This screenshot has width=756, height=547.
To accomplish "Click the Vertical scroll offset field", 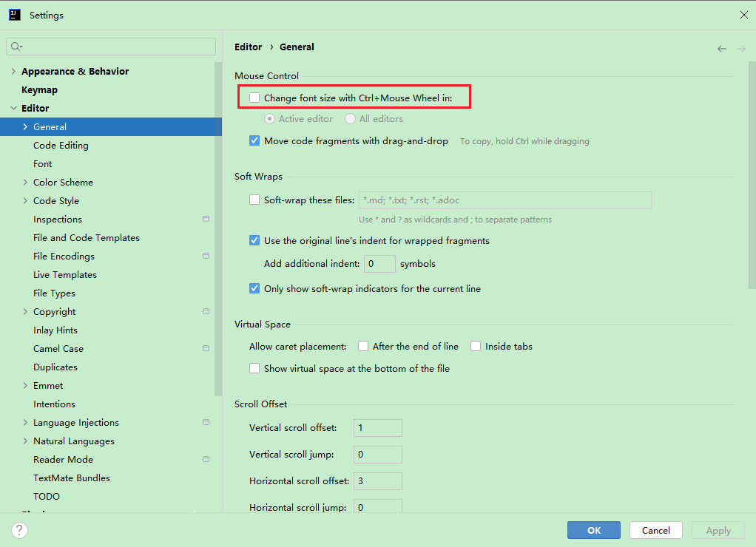I will point(377,428).
